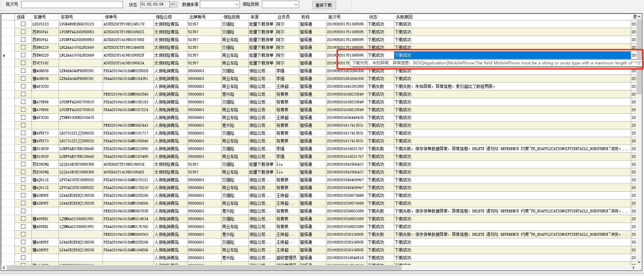Click the vertical scrollbar down arrow
644x276 pixels.
(x=639, y=262)
